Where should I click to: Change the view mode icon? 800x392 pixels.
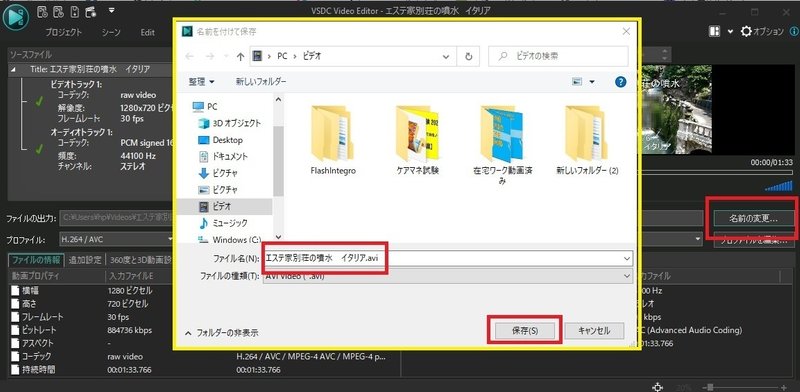point(577,82)
